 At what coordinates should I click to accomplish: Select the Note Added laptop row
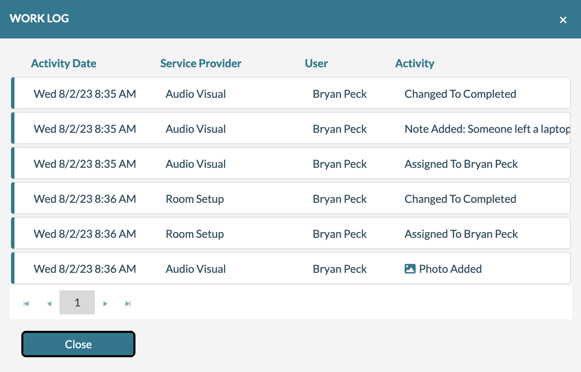[x=291, y=129]
